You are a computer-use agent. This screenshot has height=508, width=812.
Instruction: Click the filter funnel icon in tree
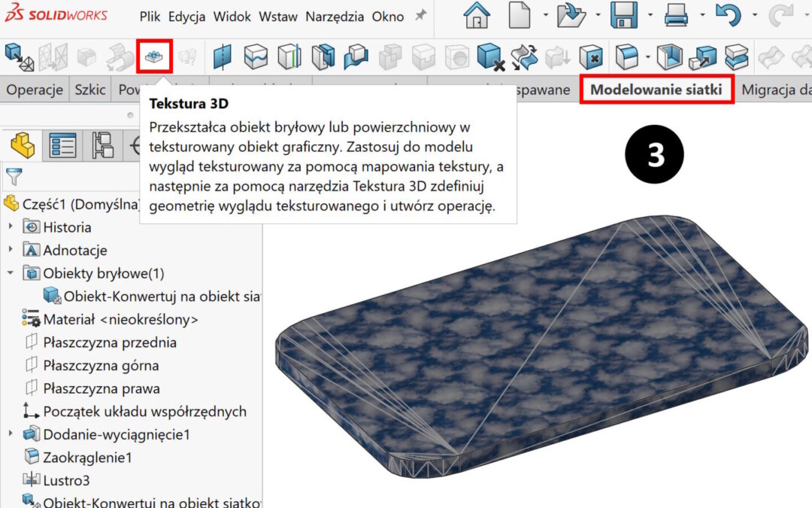(x=14, y=178)
